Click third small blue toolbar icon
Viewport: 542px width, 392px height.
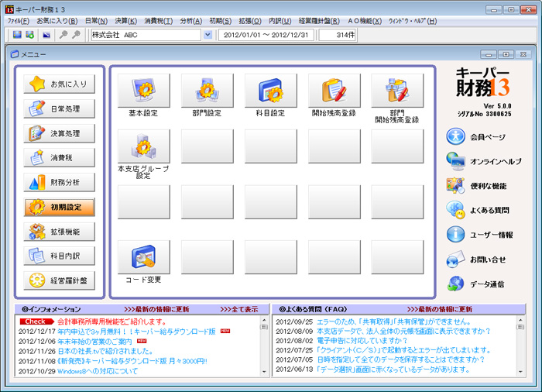(x=46, y=35)
